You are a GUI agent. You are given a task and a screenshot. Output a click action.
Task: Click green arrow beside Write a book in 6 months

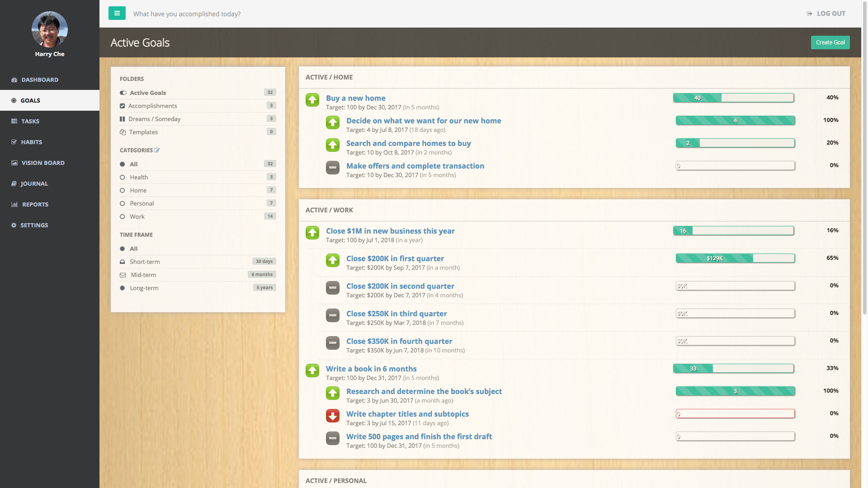[312, 371]
